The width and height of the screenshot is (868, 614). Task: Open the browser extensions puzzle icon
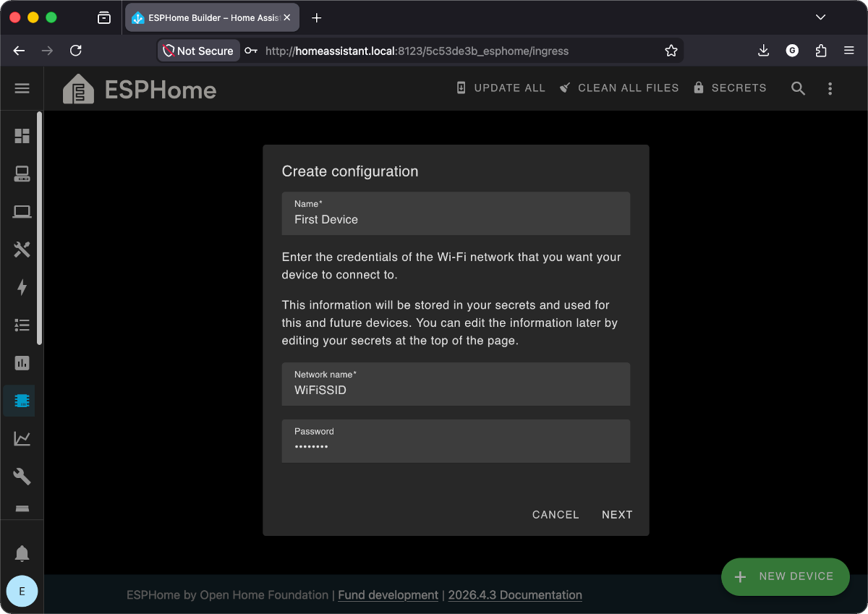821,51
